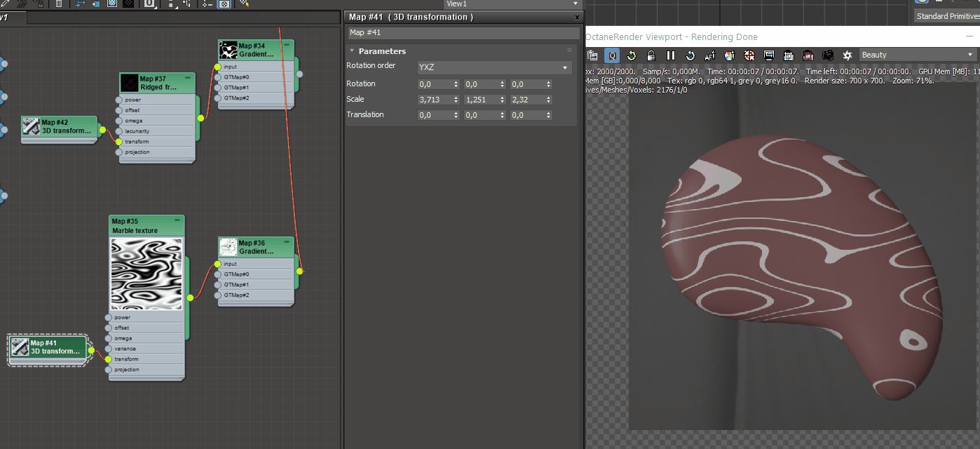Open the Beauty render pass dropdown
The width and height of the screenshot is (980, 449).
(918, 55)
